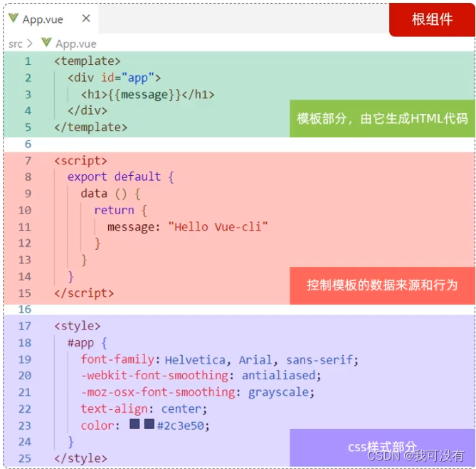Image resolution: width=476 pixels, height=469 pixels.
Task: Click the 'center' value on line 22
Action: point(181,409)
